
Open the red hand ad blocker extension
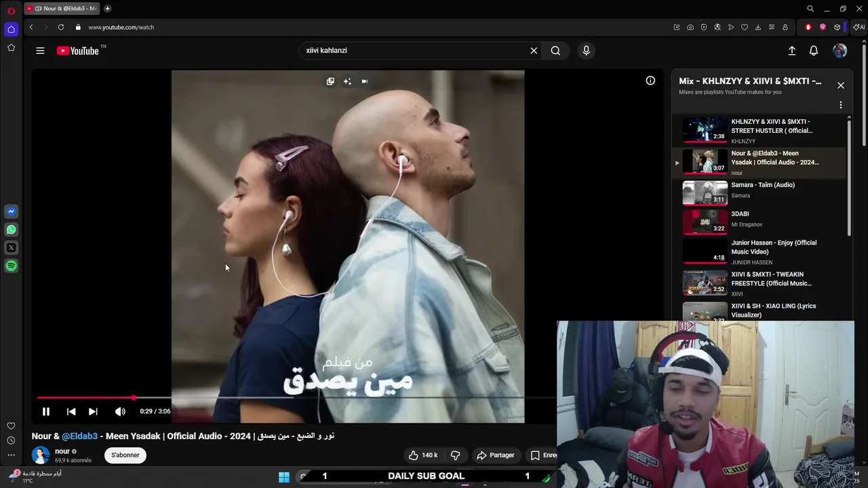(808, 27)
